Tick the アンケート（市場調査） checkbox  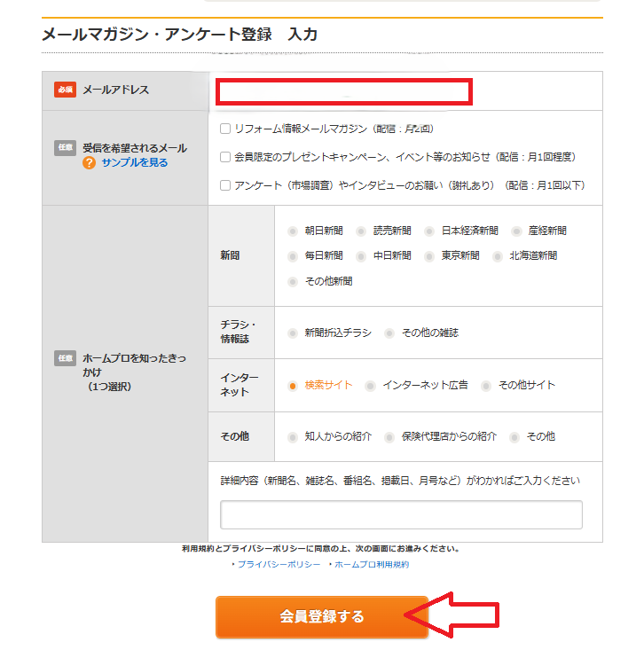pos(225,185)
